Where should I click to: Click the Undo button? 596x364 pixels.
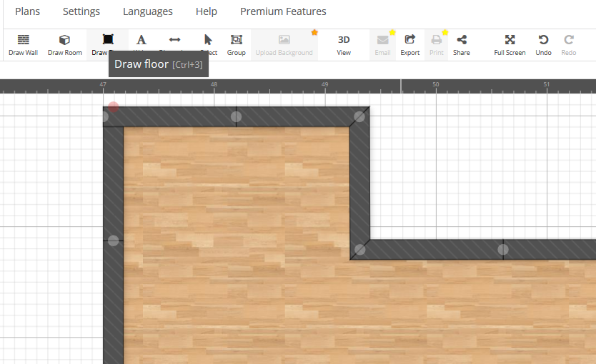click(x=544, y=45)
